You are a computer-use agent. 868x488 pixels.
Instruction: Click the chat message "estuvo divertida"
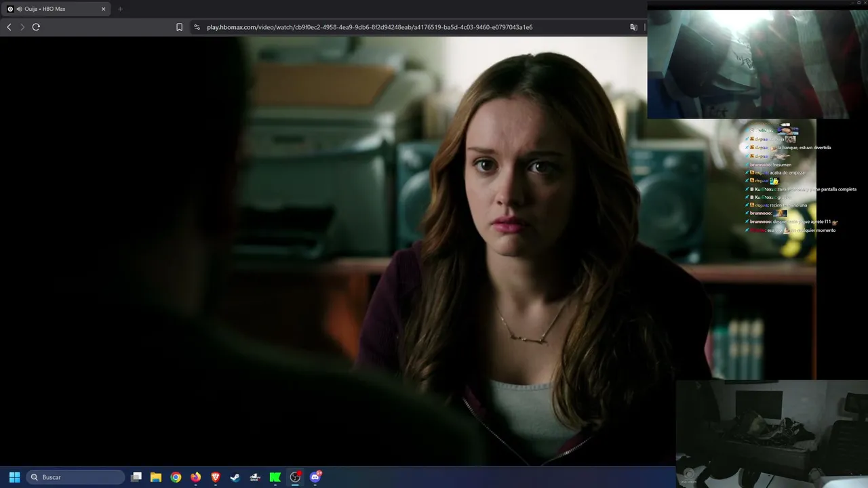(788, 147)
